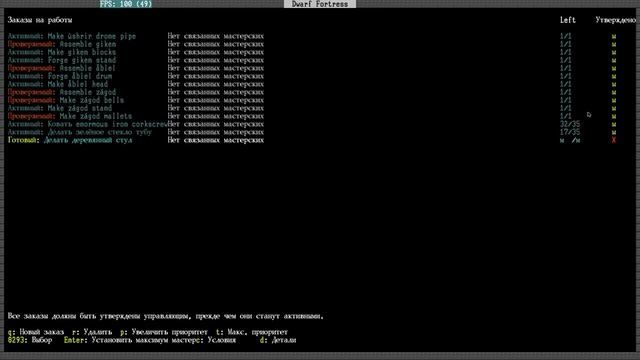This screenshot has width=640, height=360.
Task: Click validated checkmark for Assemble åblel row
Action: click(x=613, y=68)
